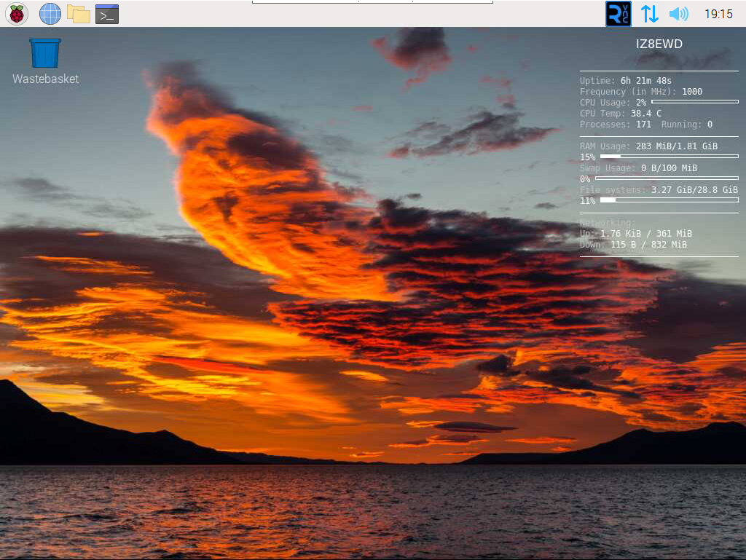Click the CPU Temp 38.4 C reading

tap(621, 113)
